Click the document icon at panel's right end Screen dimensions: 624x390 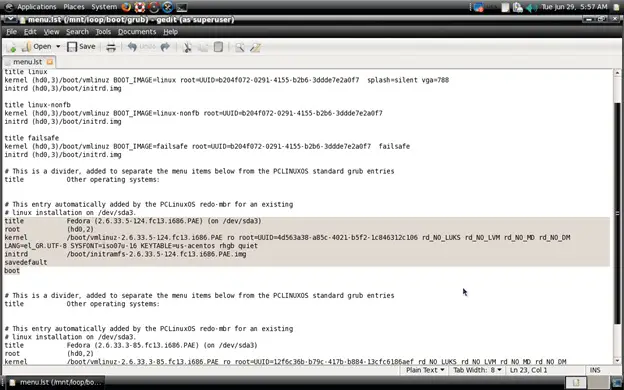(616, 7)
